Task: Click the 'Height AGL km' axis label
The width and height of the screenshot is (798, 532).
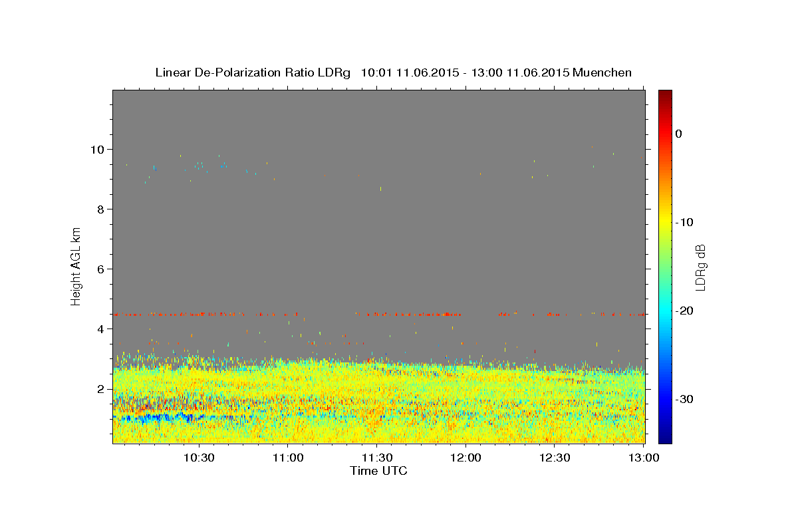Action: coord(76,266)
